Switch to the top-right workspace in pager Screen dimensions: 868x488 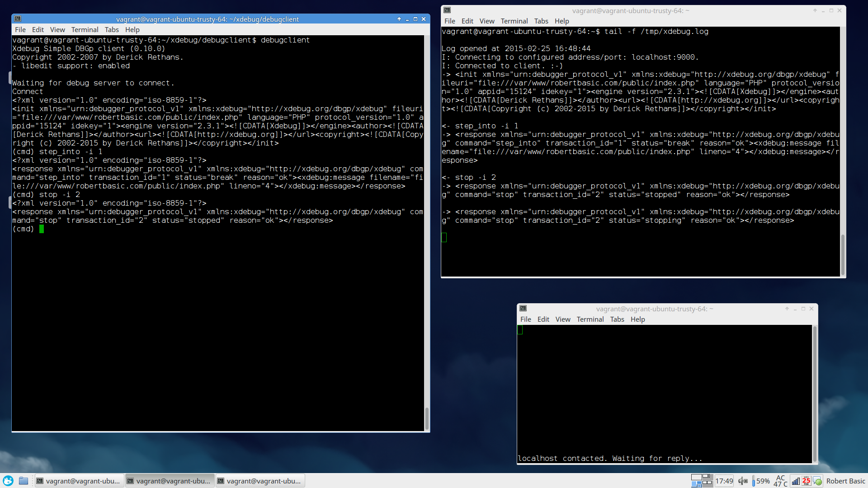707,477
